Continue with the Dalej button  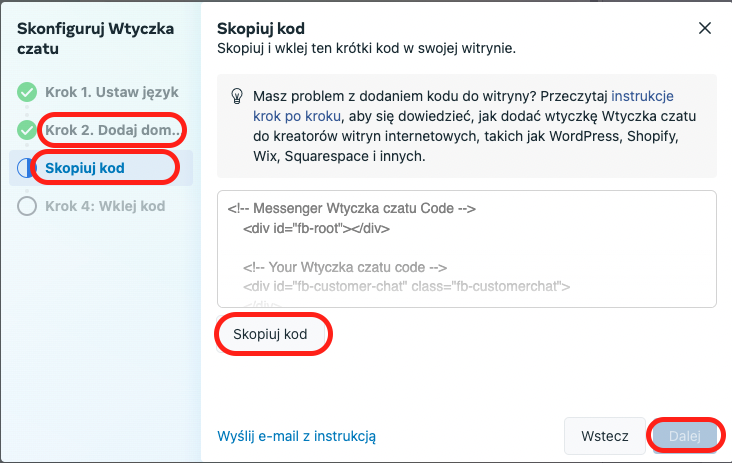click(x=685, y=436)
